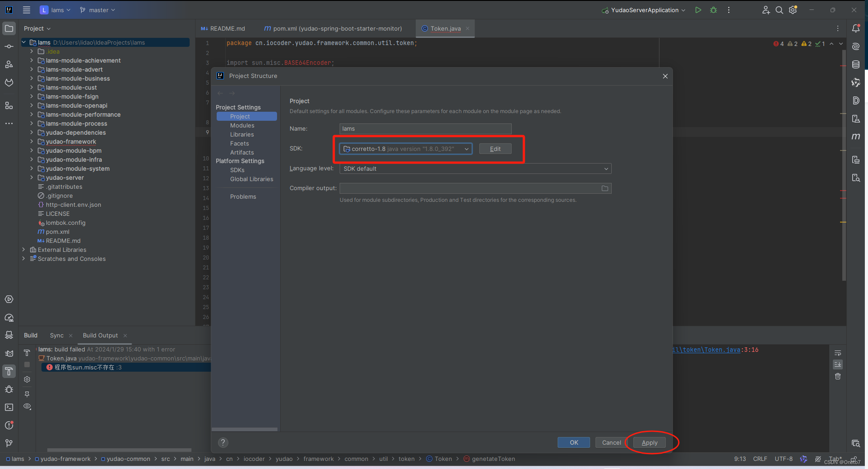The image size is (868, 469).
Task: Open the lams project switcher dropdown
Action: [x=55, y=10]
